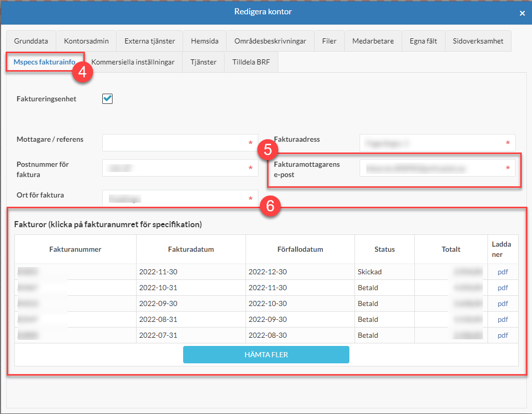Open invoice number dated 2022-08-31
This screenshot has width=532, height=414.
point(28,319)
